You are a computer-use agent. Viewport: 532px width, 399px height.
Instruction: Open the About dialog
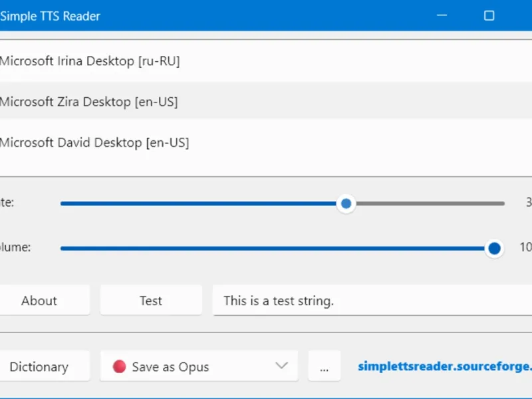44,301
